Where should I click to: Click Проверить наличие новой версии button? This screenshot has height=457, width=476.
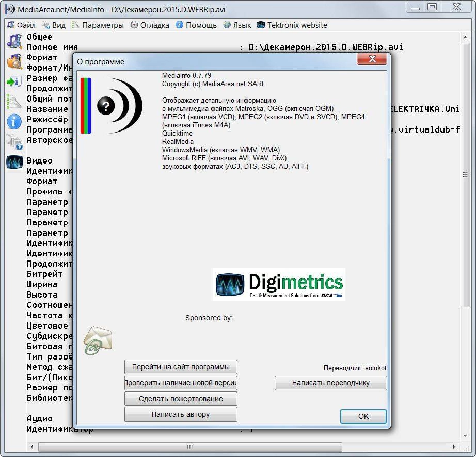point(181,383)
